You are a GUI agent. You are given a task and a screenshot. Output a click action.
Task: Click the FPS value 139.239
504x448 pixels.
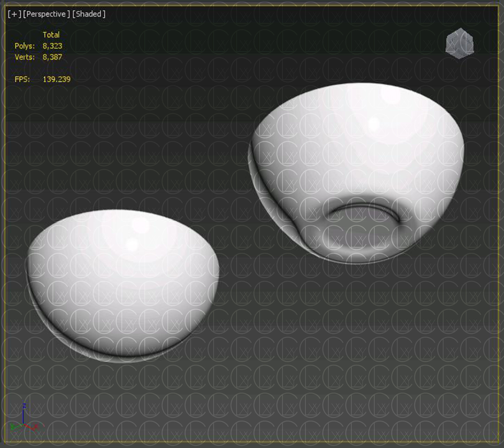[x=56, y=79]
